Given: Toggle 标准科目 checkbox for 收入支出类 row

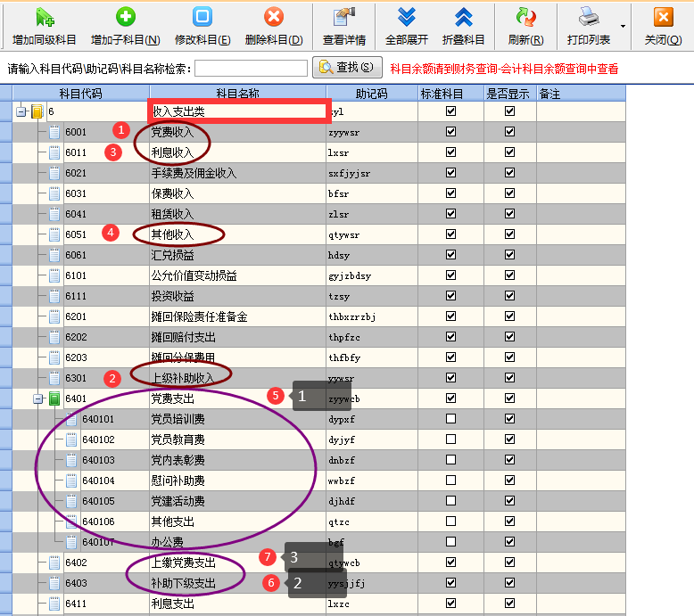Looking at the screenshot, I should (450, 111).
